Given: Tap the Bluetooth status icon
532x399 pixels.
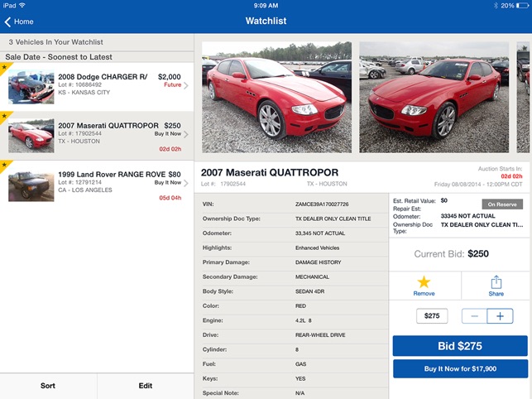Looking at the screenshot, I should (x=496, y=5).
